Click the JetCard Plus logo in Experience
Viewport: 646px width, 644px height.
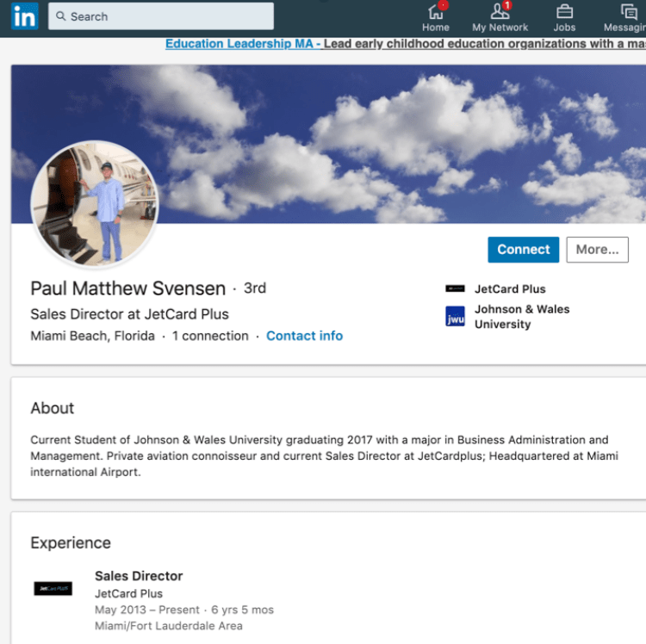click(53, 589)
